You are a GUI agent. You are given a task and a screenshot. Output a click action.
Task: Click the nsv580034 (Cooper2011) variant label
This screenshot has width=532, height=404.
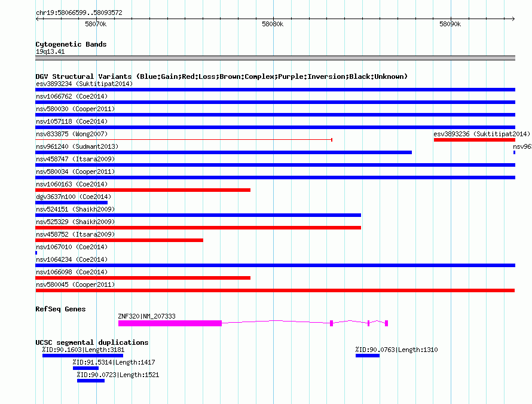pos(75,172)
